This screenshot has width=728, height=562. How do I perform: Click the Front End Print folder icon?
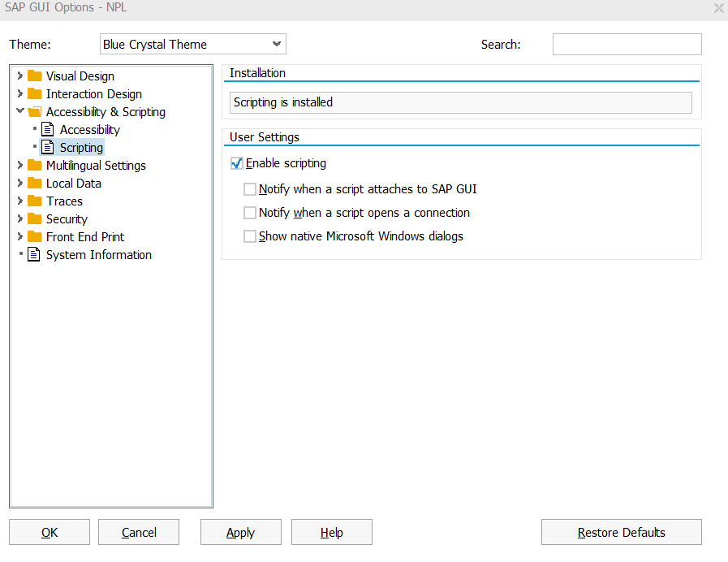(34, 236)
